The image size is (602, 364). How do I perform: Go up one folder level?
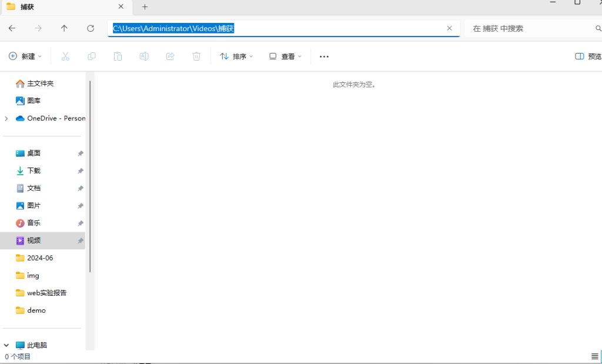[64, 28]
